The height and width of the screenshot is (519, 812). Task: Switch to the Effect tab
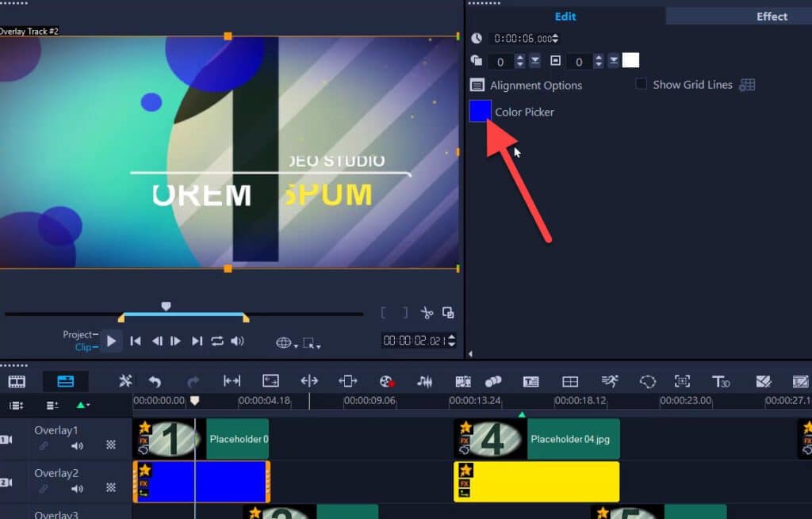click(x=771, y=16)
